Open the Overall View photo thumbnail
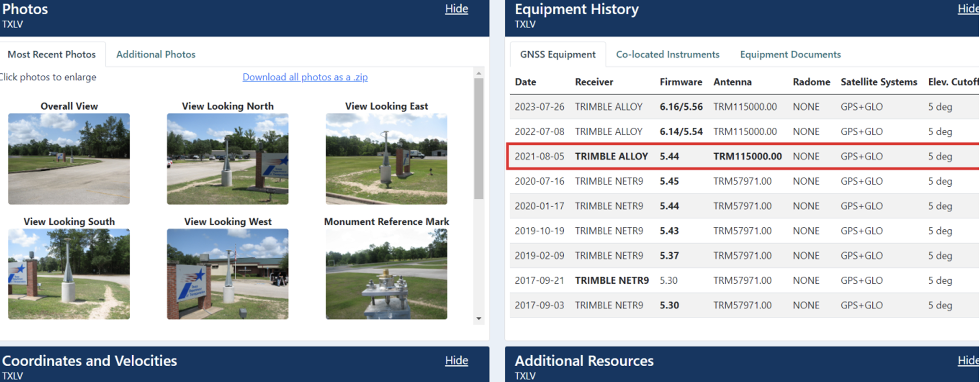Screen dimensions: 980x382 69,159
